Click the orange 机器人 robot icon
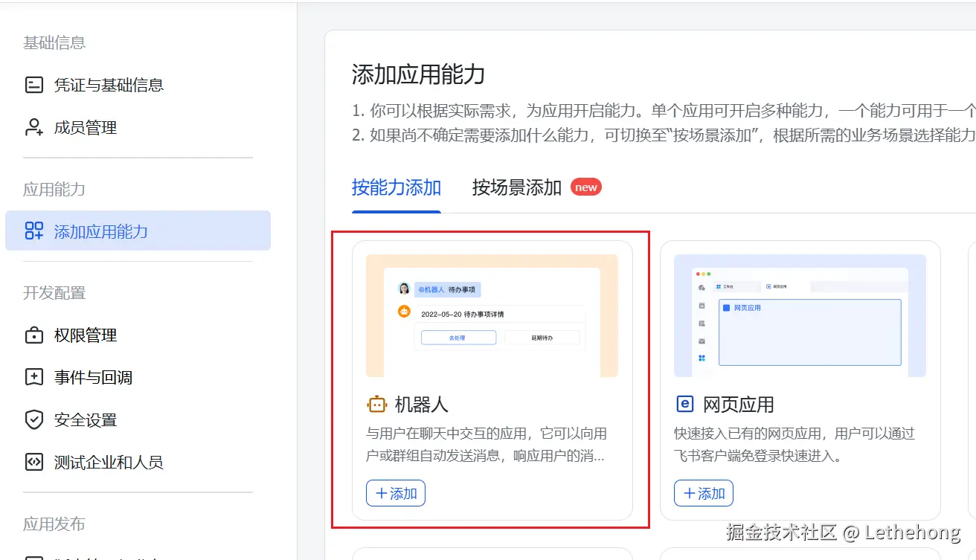 377,404
